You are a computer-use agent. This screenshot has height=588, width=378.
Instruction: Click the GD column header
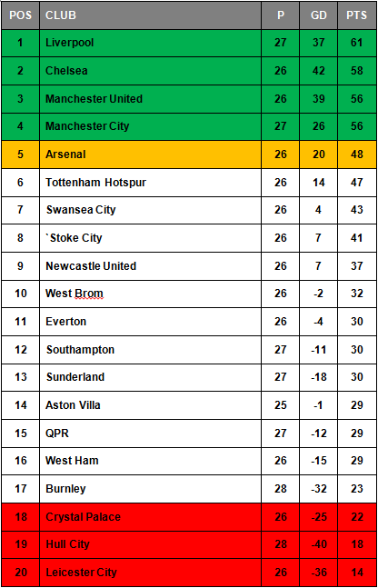pyautogui.click(x=318, y=15)
